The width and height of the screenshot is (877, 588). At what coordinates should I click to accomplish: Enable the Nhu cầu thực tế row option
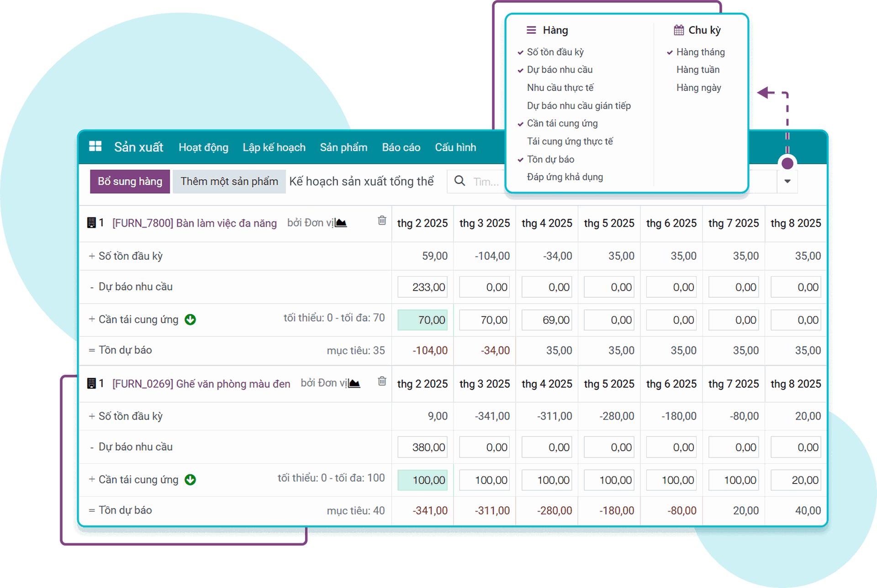tap(560, 88)
